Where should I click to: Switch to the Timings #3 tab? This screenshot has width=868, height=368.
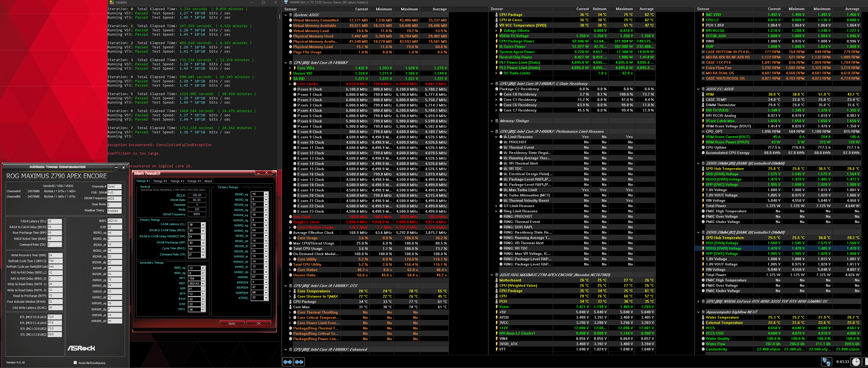coord(177,181)
